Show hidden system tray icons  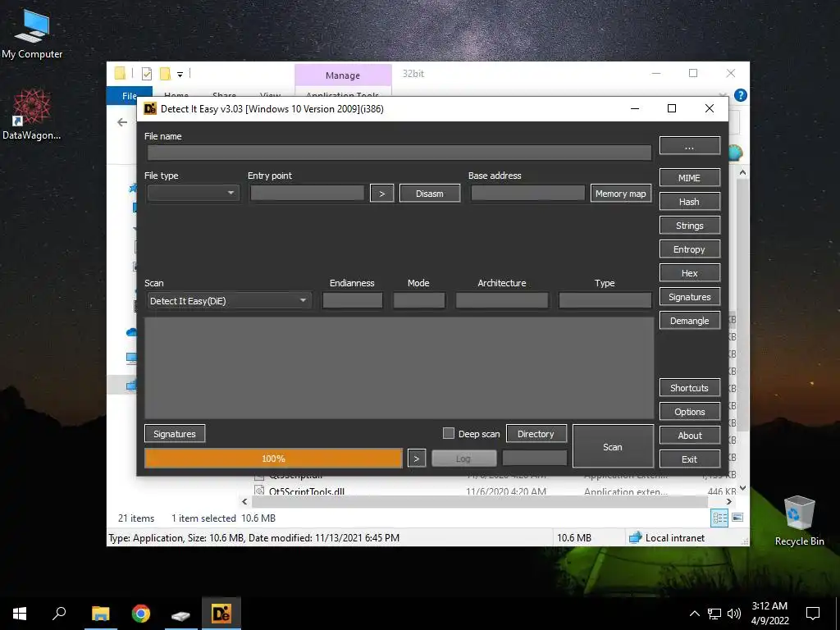(694, 614)
